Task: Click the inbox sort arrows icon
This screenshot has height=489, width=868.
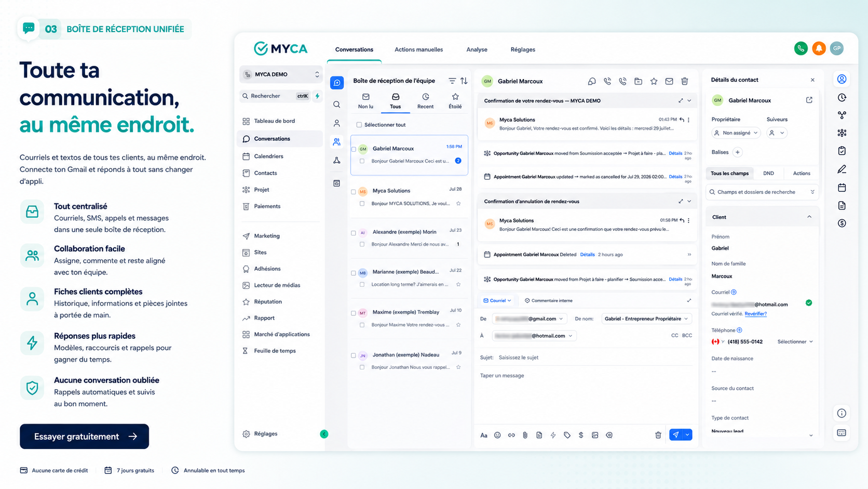Action: (464, 81)
